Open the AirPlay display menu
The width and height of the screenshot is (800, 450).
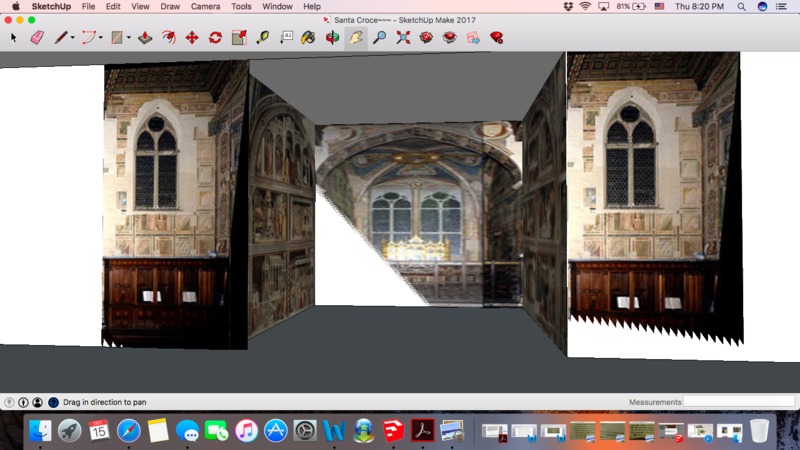pos(603,7)
